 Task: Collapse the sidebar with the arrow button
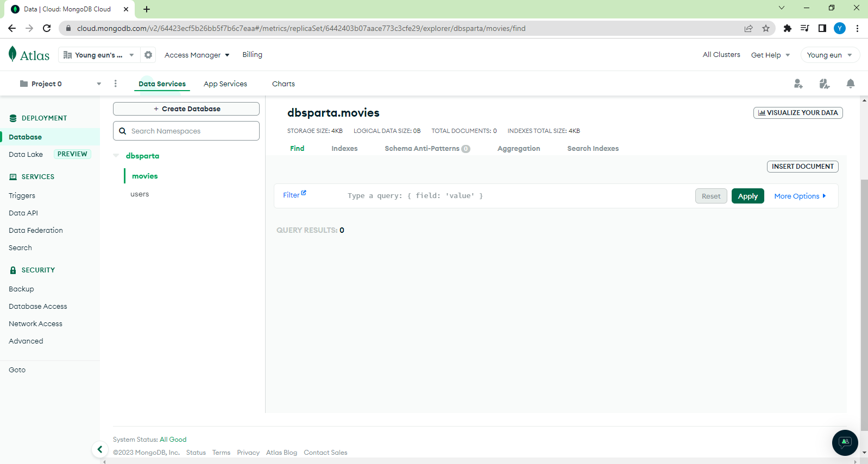99,449
